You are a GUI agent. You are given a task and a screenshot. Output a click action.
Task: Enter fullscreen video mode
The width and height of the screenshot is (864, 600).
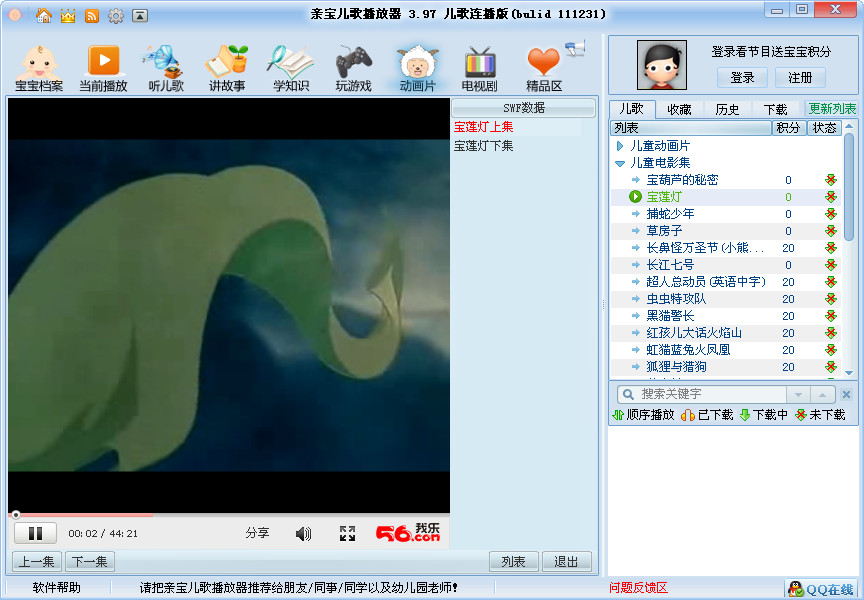pyautogui.click(x=347, y=533)
